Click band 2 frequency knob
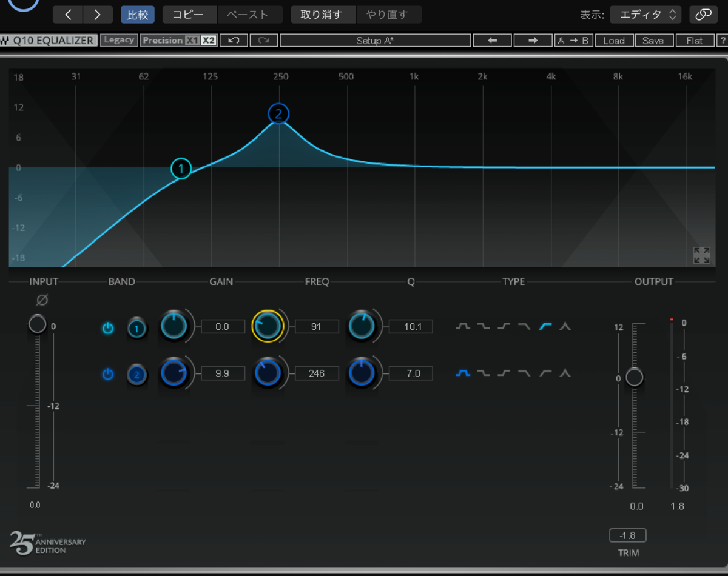The image size is (728, 576). point(268,373)
